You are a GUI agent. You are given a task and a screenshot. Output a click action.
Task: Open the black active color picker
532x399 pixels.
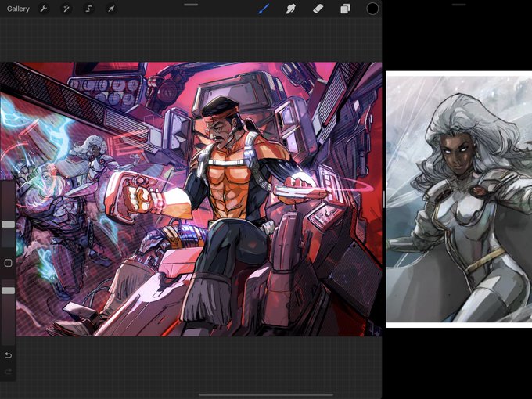point(372,9)
